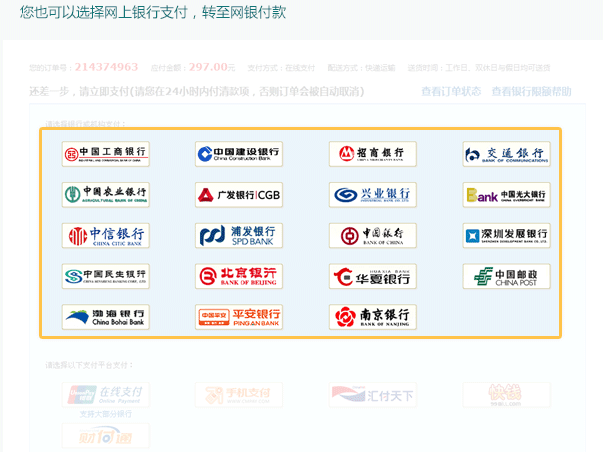Select ICBC 中国工商银行 bank logo
Image resolution: width=603 pixels, height=452 pixels.
(x=106, y=154)
